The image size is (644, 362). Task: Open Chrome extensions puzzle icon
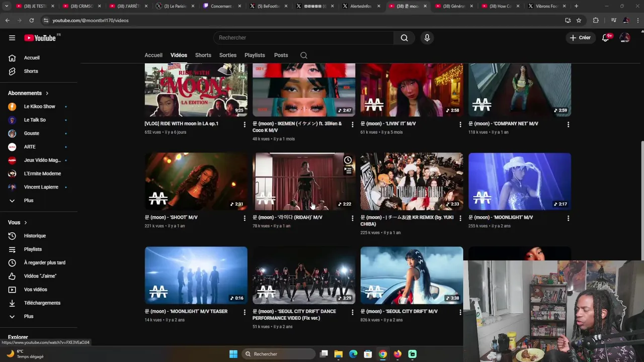[x=596, y=20]
